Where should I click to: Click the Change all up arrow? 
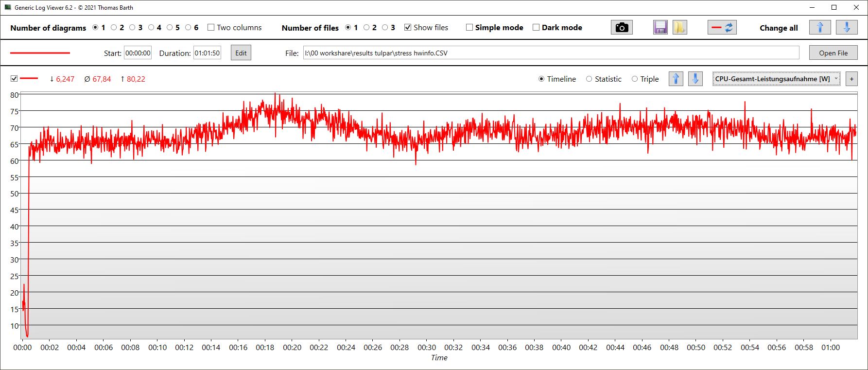(x=820, y=28)
